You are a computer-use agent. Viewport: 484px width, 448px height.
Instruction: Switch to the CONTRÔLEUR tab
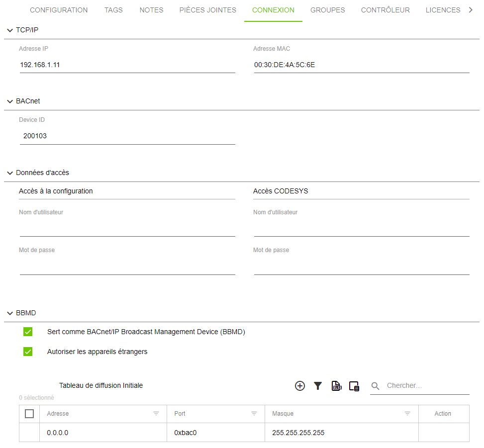385,10
